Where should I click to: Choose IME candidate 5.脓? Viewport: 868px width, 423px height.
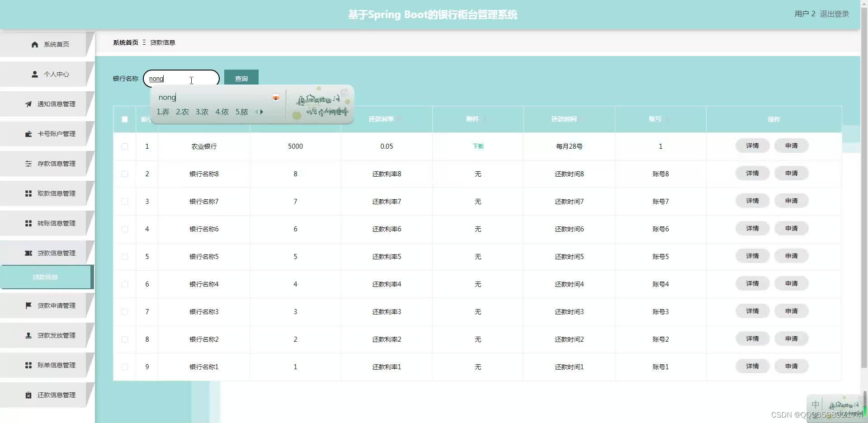pyautogui.click(x=242, y=112)
